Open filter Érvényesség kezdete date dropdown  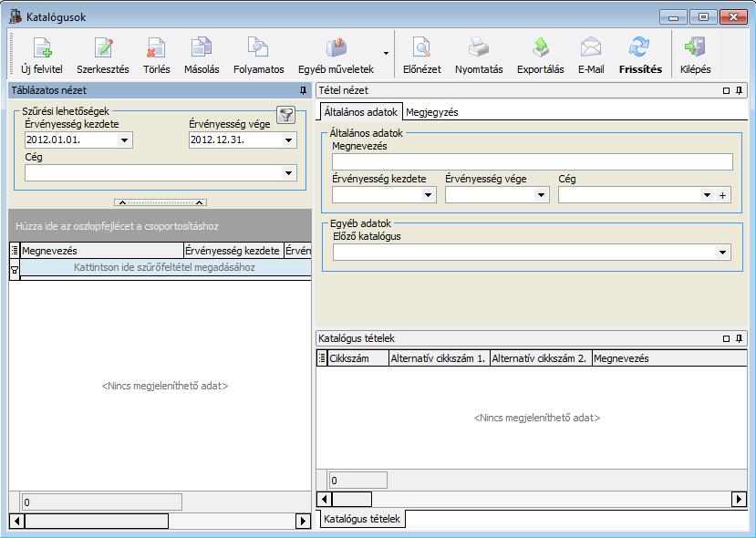[x=124, y=140]
